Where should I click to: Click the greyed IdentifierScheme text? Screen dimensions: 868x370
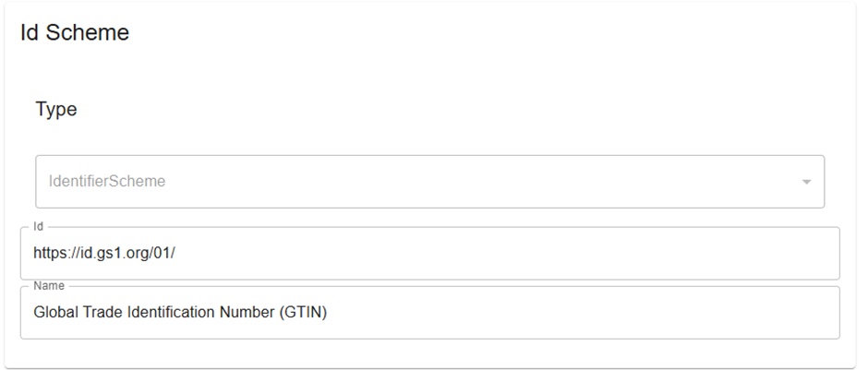pyautogui.click(x=107, y=182)
